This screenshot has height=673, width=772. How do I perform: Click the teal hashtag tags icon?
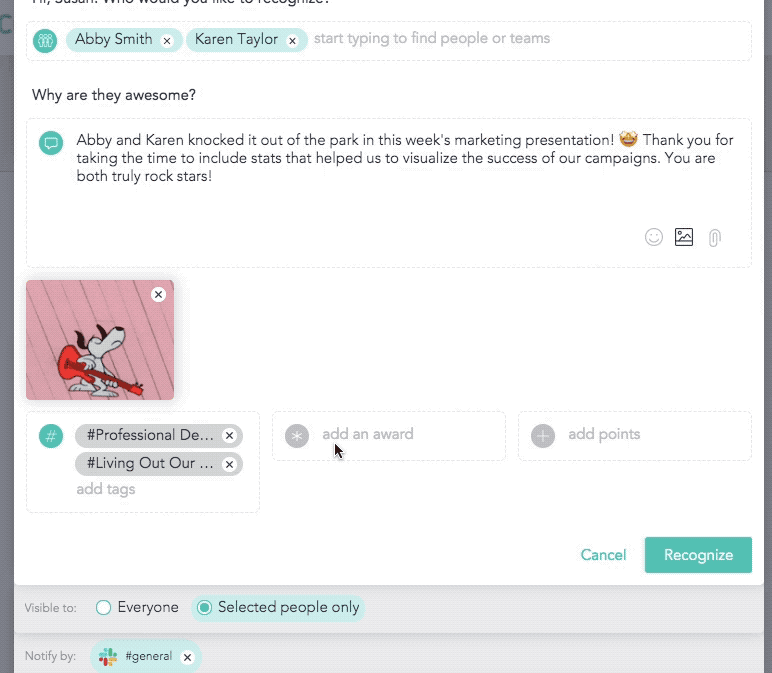(51, 436)
